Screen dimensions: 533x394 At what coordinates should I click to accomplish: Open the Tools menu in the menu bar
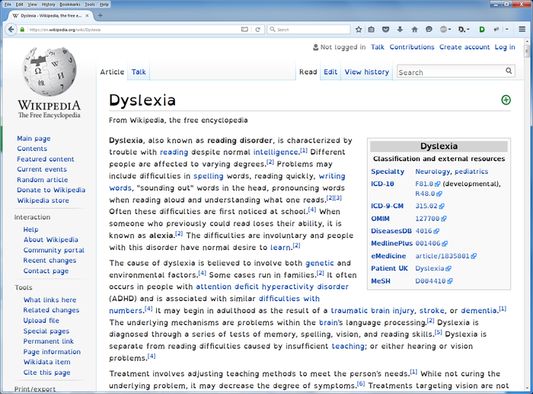click(90, 4)
